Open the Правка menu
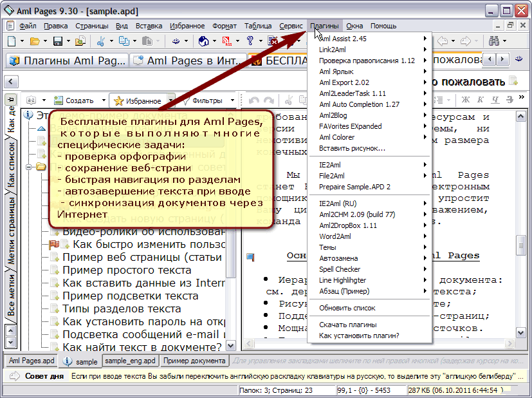Image resolution: width=532 pixels, height=398 pixels. point(55,26)
